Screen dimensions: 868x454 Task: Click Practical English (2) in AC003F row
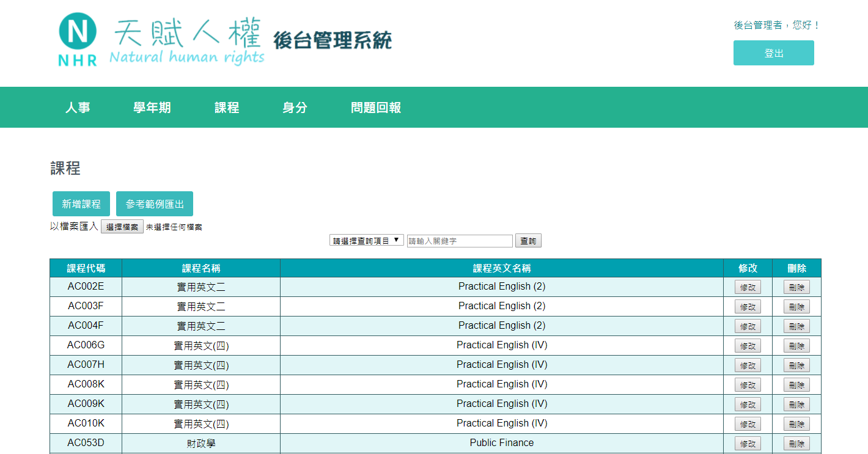(502, 306)
